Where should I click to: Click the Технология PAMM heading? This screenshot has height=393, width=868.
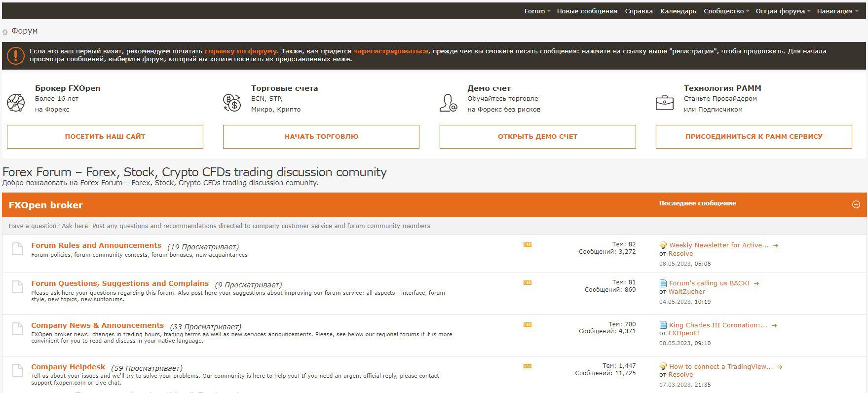722,88
